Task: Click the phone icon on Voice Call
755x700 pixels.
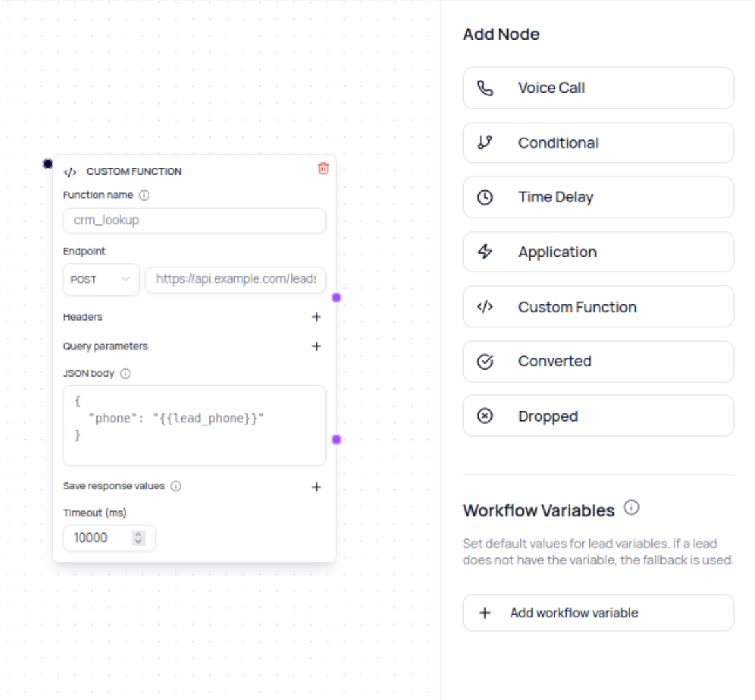Action: (x=485, y=88)
